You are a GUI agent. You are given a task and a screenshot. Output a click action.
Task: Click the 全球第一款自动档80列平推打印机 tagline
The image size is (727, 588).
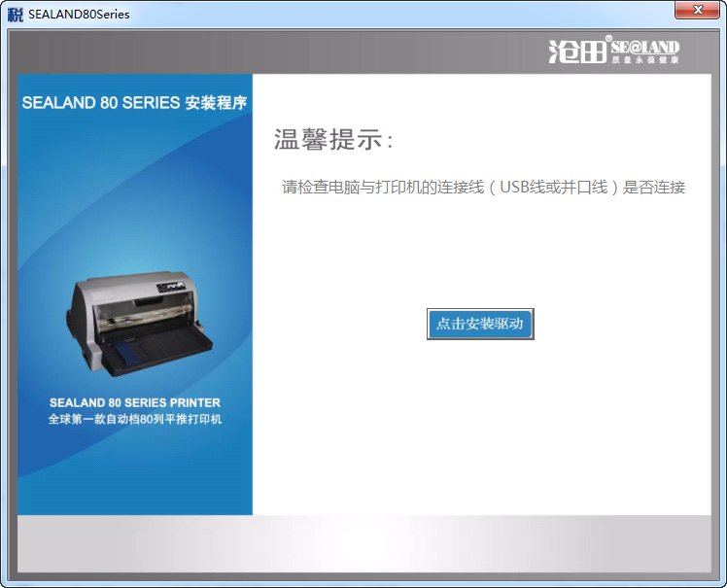(135, 420)
